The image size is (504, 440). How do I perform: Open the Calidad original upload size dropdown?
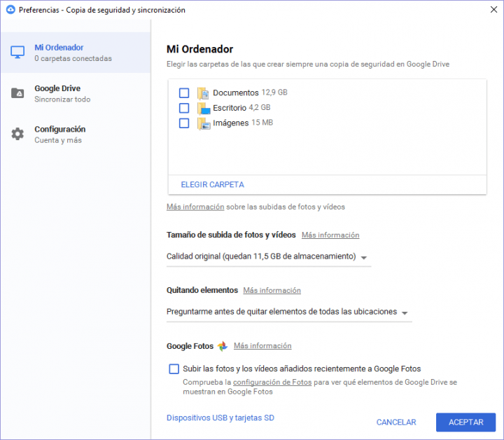[269, 256]
